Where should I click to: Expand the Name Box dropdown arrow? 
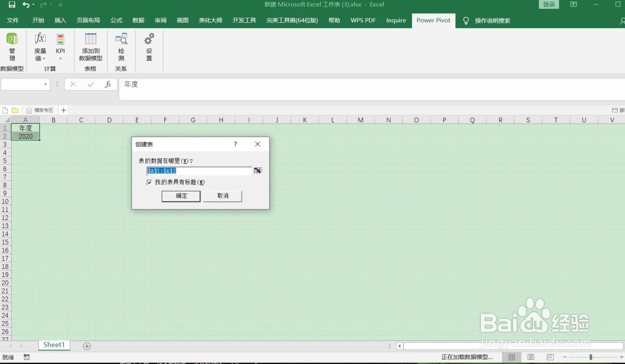pyautogui.click(x=45, y=84)
